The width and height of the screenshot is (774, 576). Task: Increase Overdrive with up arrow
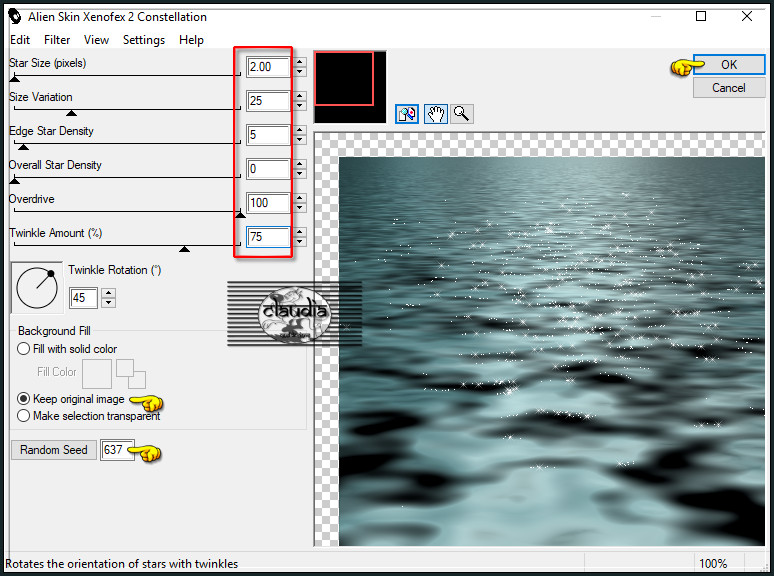tap(300, 198)
